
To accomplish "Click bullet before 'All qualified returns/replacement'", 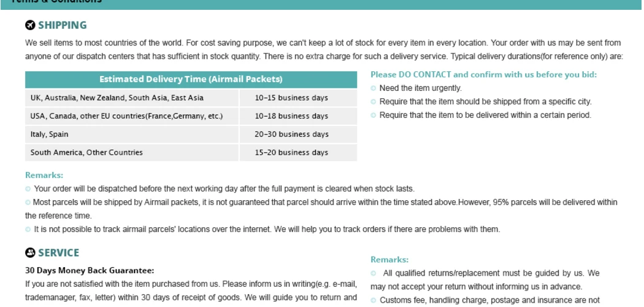I will click(x=374, y=273).
